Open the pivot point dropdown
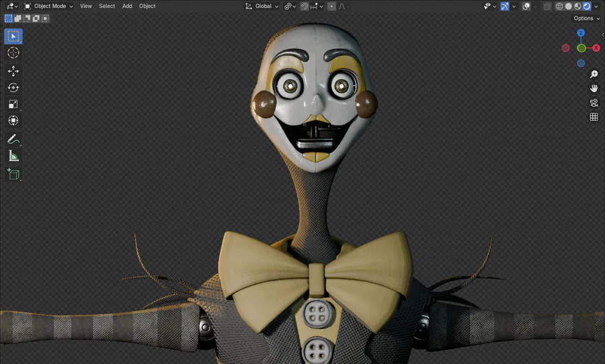Image resolution: width=605 pixels, height=364 pixels. pos(290,6)
